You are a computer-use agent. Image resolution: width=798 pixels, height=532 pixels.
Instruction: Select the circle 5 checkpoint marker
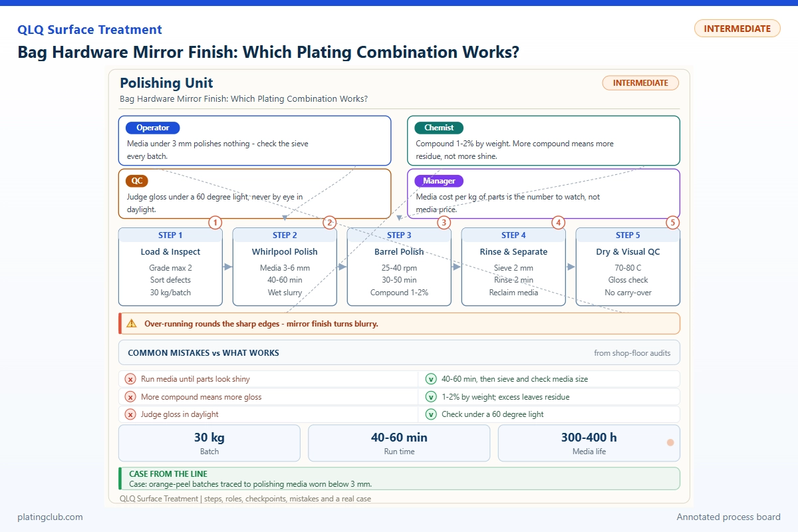click(672, 223)
